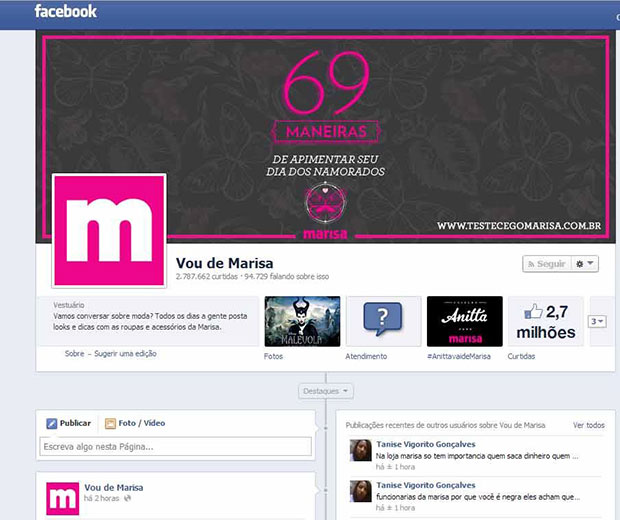This screenshot has width=620, height=520.
Task: Click the Vou de Marisa page title
Action: 225,263
